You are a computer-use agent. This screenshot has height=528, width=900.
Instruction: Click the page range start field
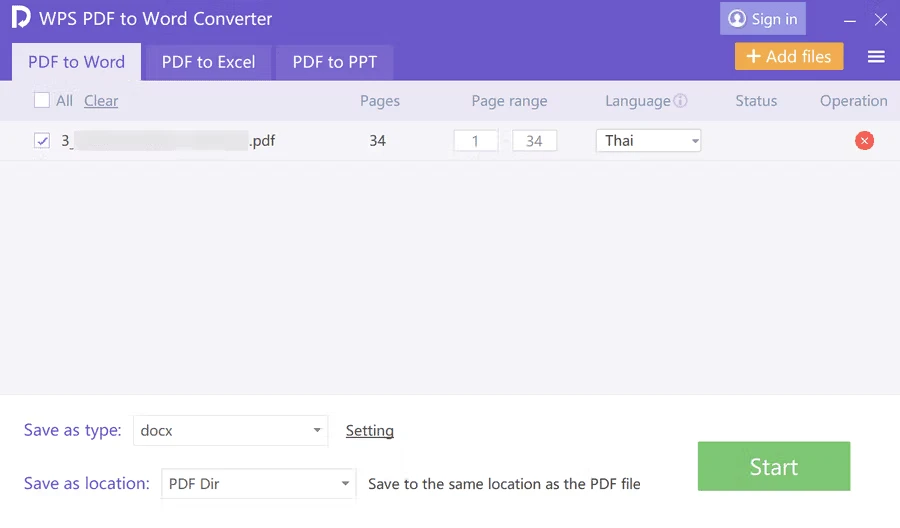click(475, 141)
